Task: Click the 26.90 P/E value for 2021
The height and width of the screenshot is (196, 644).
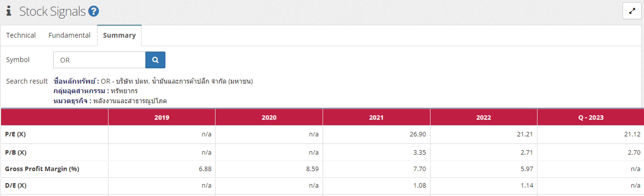Action: point(417,134)
